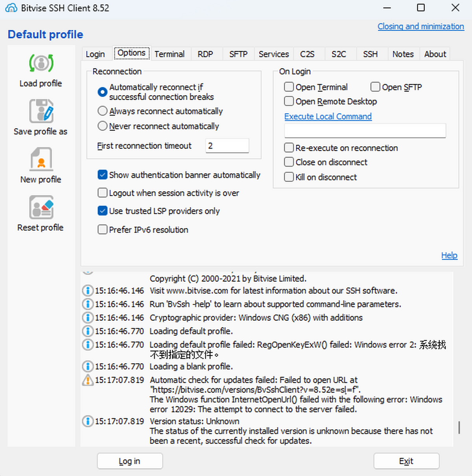Select the Options tab
Screen dimensions: 472x476
coord(132,53)
